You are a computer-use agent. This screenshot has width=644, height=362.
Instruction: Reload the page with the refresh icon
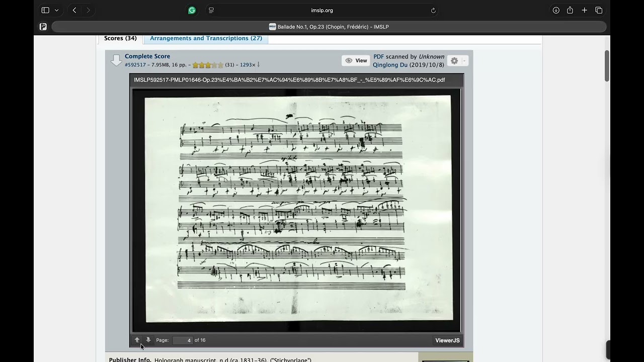pyautogui.click(x=433, y=10)
